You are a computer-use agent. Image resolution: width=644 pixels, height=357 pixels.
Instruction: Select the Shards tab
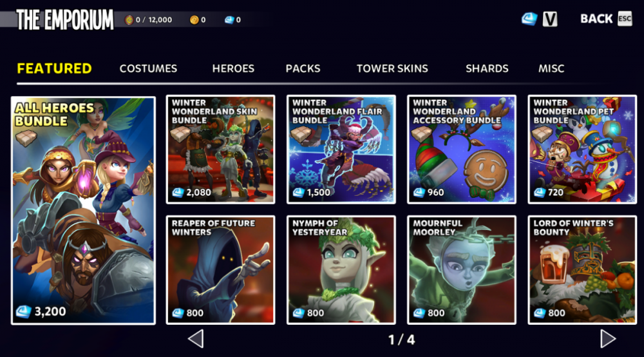487,68
